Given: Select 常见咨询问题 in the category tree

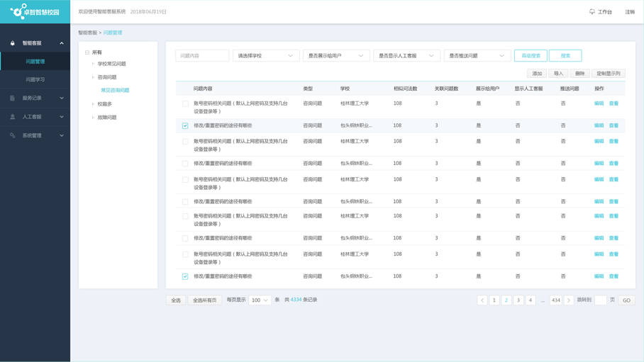Looking at the screenshot, I should point(115,91).
